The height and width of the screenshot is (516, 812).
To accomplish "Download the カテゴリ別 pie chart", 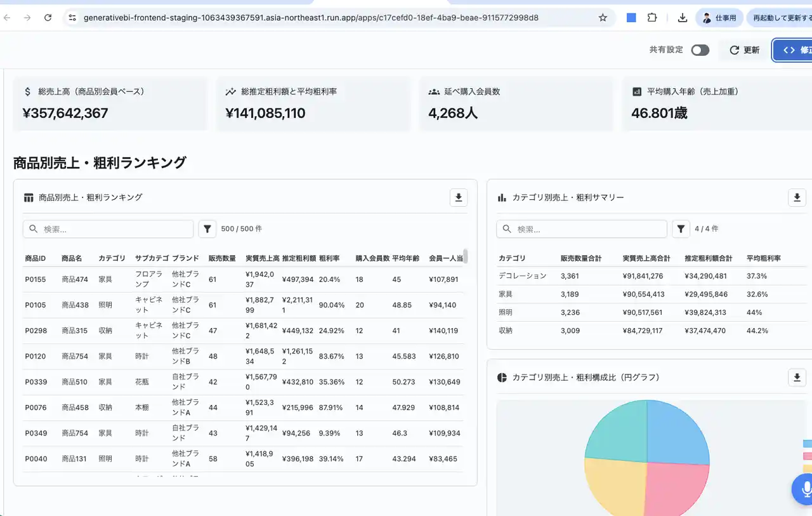I will (797, 378).
